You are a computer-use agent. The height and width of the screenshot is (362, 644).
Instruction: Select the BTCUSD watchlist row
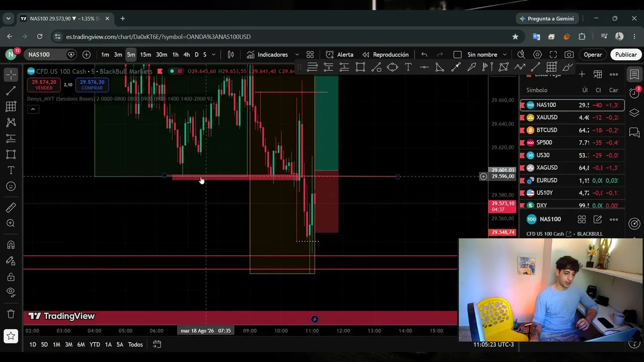click(x=572, y=130)
